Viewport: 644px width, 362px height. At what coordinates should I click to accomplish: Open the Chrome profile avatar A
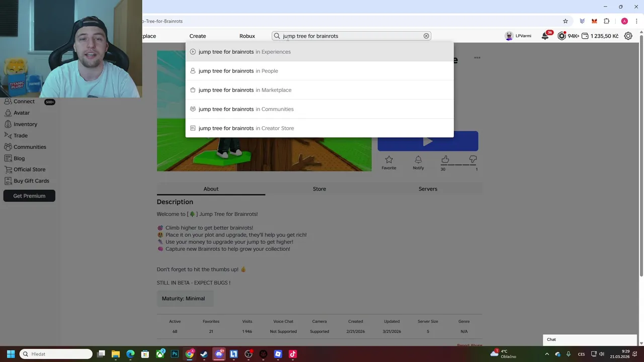point(624,21)
